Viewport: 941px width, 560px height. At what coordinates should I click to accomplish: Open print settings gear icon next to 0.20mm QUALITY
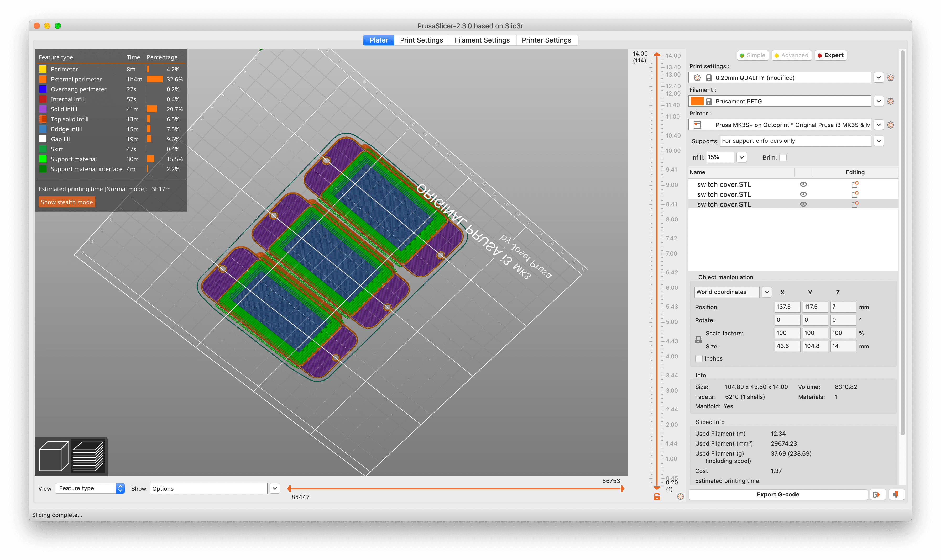pyautogui.click(x=890, y=78)
